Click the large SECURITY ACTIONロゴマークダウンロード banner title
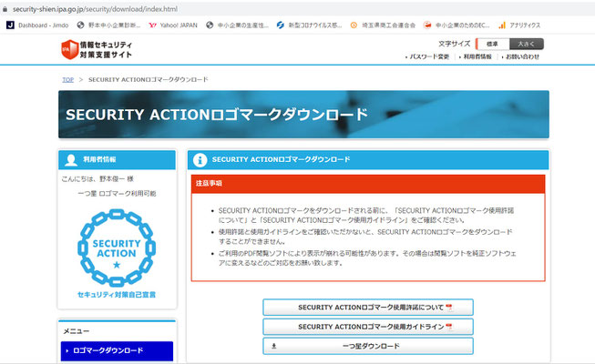The height and width of the screenshot is (364, 595). tap(217, 115)
